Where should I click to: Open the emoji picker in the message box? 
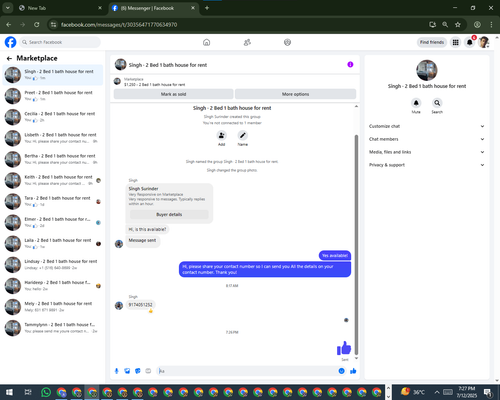click(341, 371)
